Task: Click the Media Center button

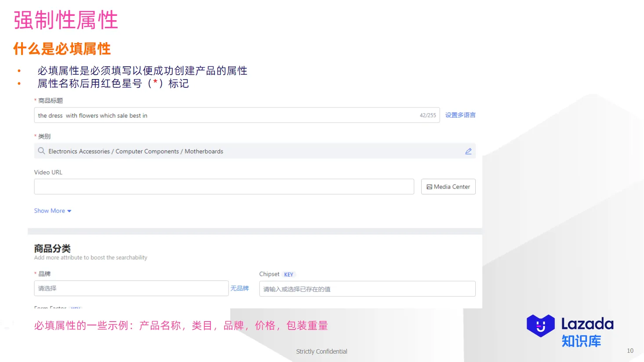Action: click(448, 186)
